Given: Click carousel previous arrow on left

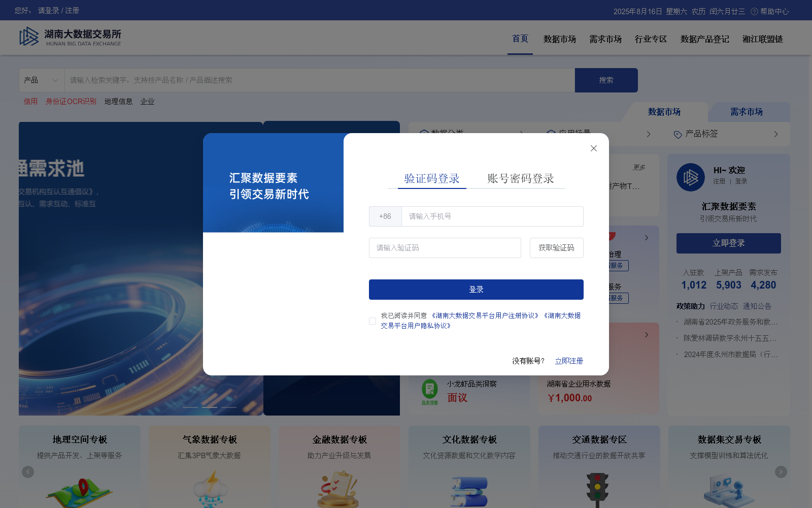Looking at the screenshot, I should [x=28, y=472].
